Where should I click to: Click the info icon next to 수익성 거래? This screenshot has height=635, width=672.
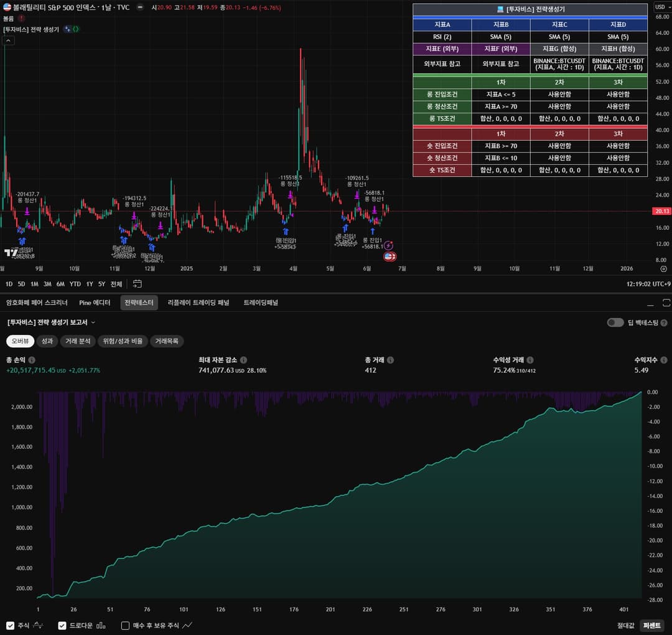pos(530,360)
